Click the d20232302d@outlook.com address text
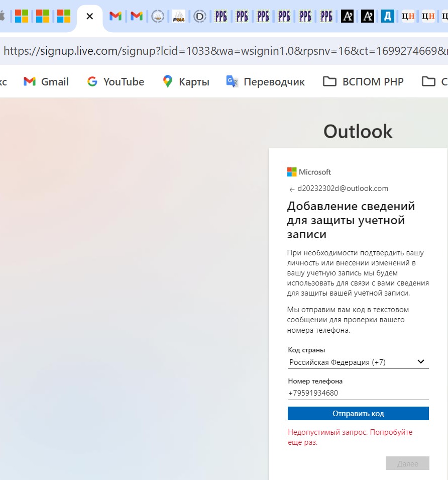 point(343,188)
